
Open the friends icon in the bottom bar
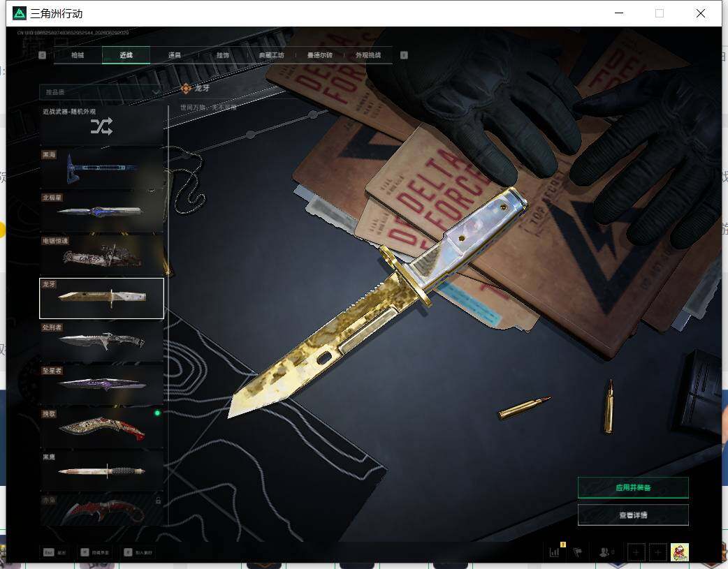[x=606, y=552]
